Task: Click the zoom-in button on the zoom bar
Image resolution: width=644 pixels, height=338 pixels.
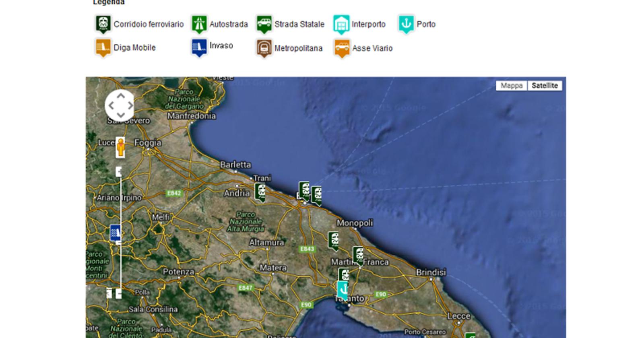Action: 119,172
